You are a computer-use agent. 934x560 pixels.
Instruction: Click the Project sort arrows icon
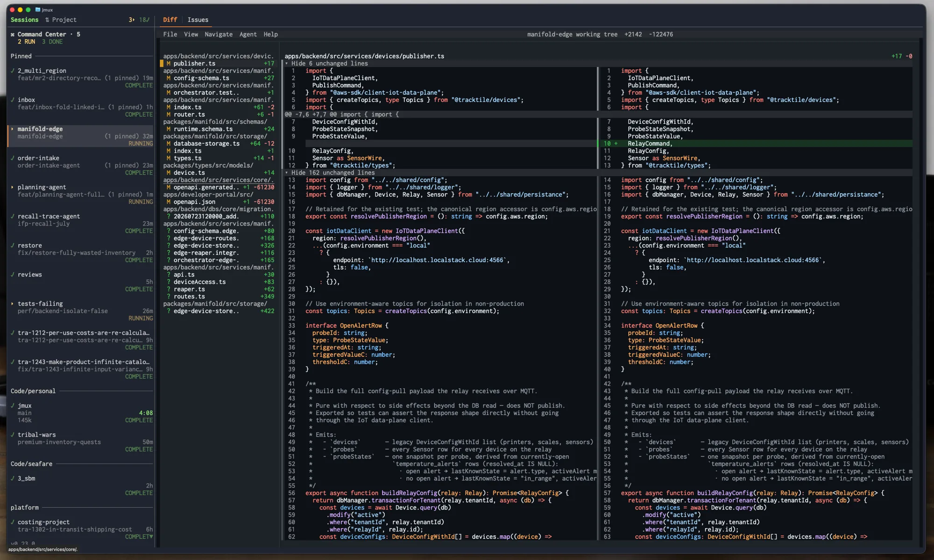(x=47, y=20)
